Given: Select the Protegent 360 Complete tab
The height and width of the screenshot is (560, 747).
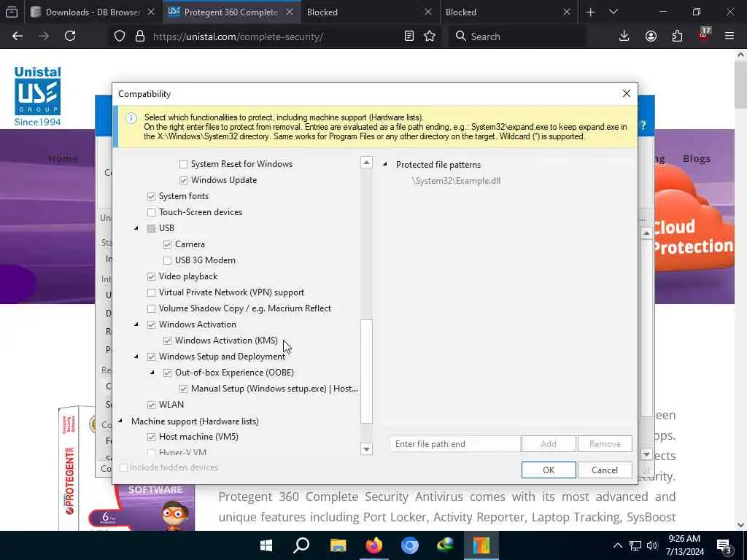Looking at the screenshot, I should [231, 12].
